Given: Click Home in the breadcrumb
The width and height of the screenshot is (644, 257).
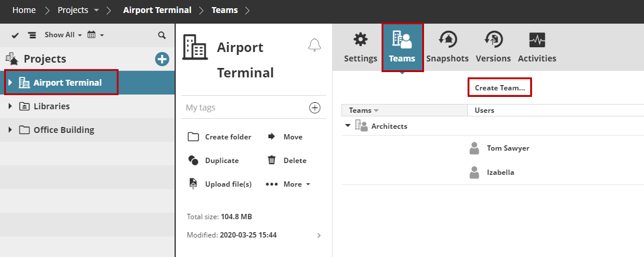Looking at the screenshot, I should (24, 10).
